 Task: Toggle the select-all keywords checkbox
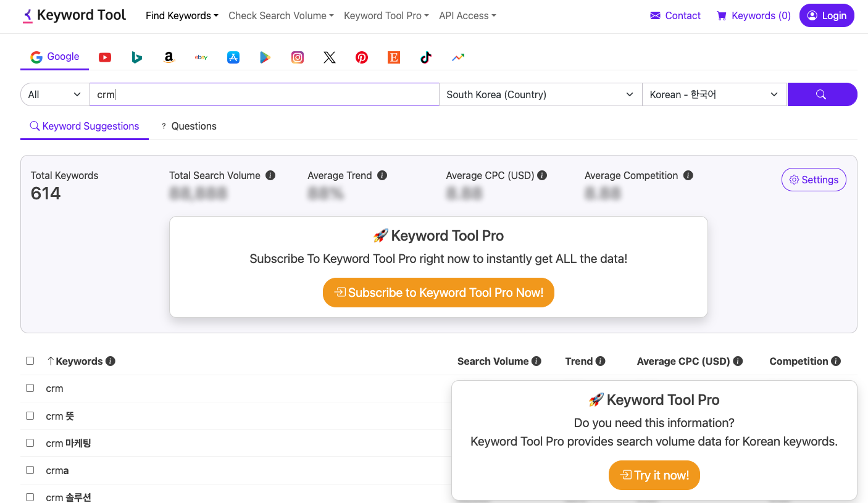tap(30, 360)
